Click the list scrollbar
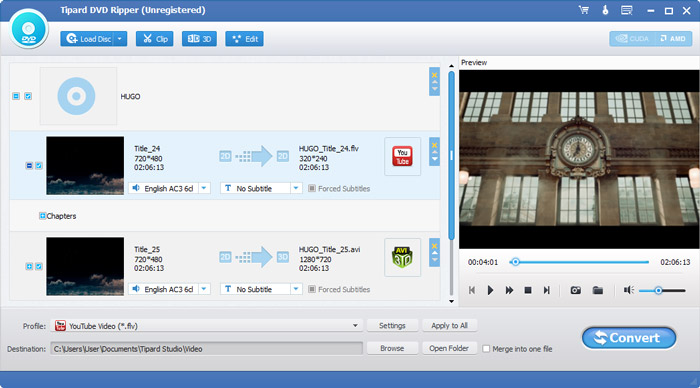 (x=451, y=156)
